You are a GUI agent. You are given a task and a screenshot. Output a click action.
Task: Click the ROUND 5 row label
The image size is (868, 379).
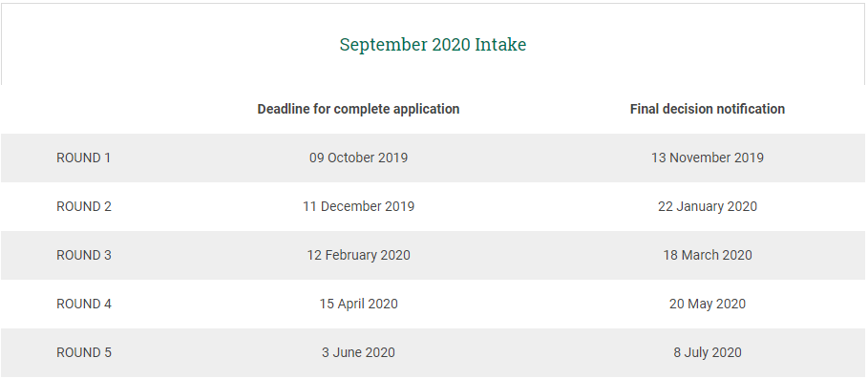[x=84, y=352]
